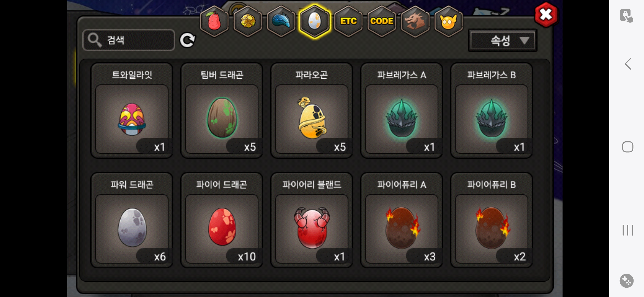Expand the 속성 sort dropdown
The height and width of the screenshot is (297, 644).
[503, 41]
